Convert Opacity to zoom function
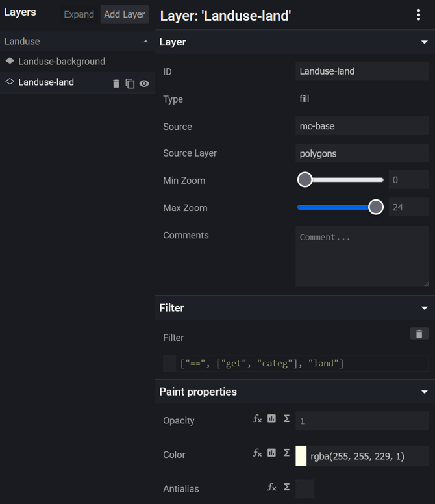This screenshot has width=435, height=504. (271, 419)
